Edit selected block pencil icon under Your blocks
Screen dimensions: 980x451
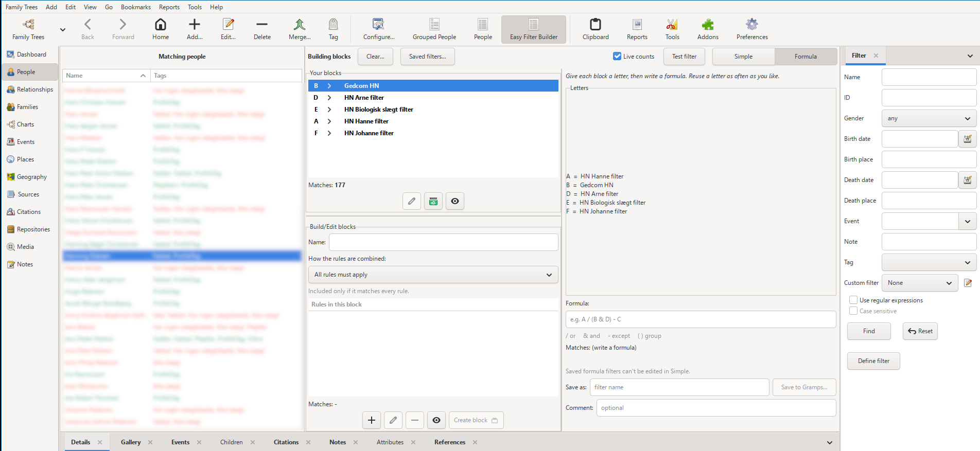(x=412, y=201)
